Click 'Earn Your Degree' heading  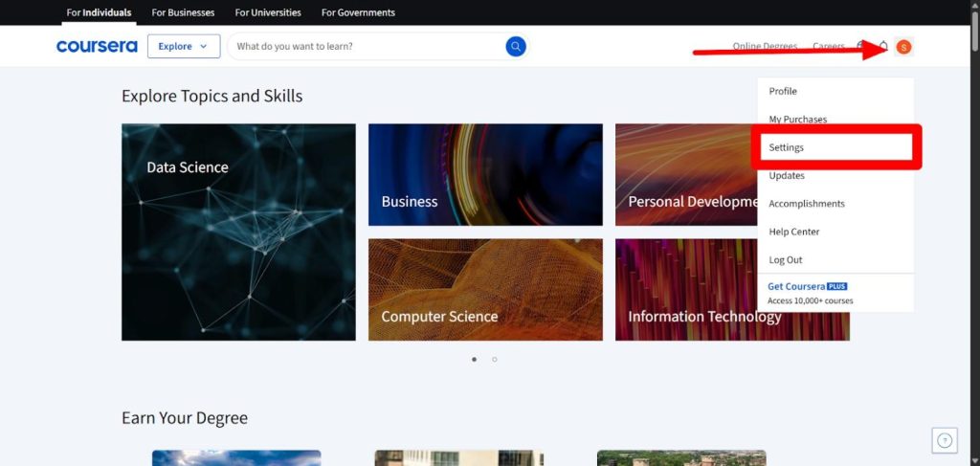(x=185, y=418)
